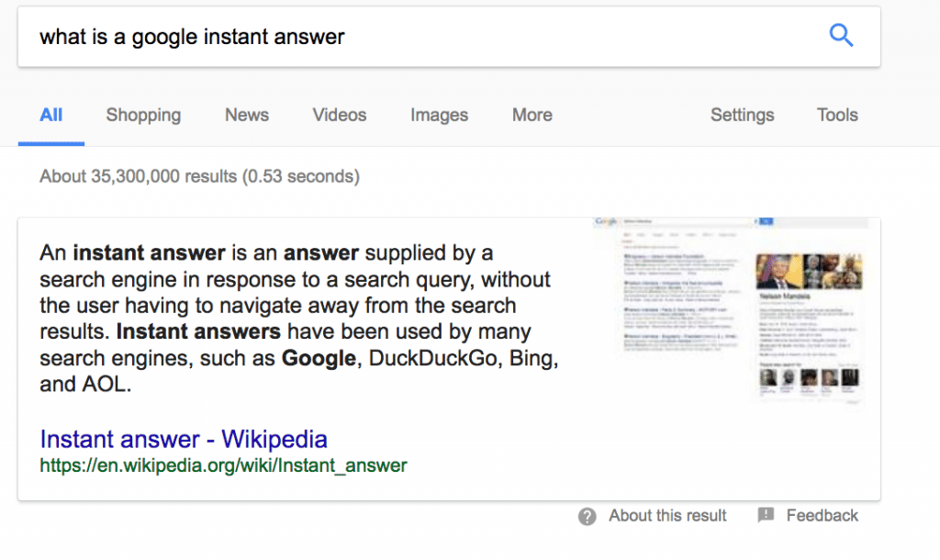Expand the More search categories menu
This screenshot has width=940, height=560.
click(532, 115)
